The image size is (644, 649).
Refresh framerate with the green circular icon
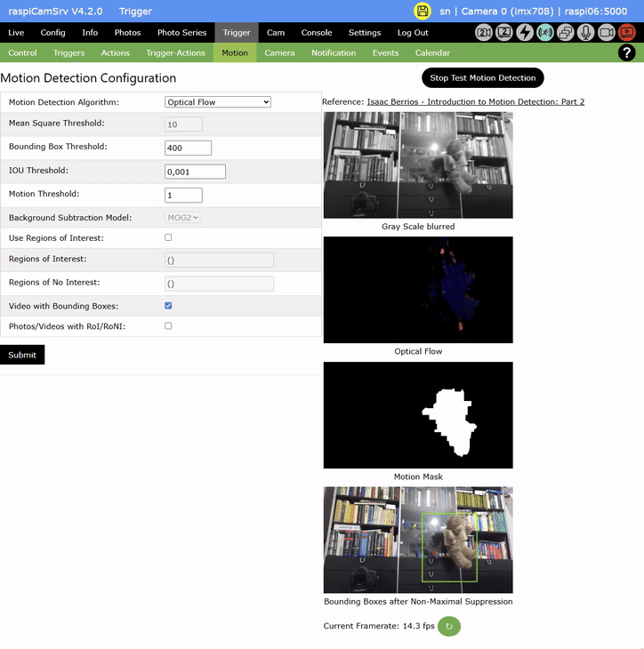pos(449,626)
